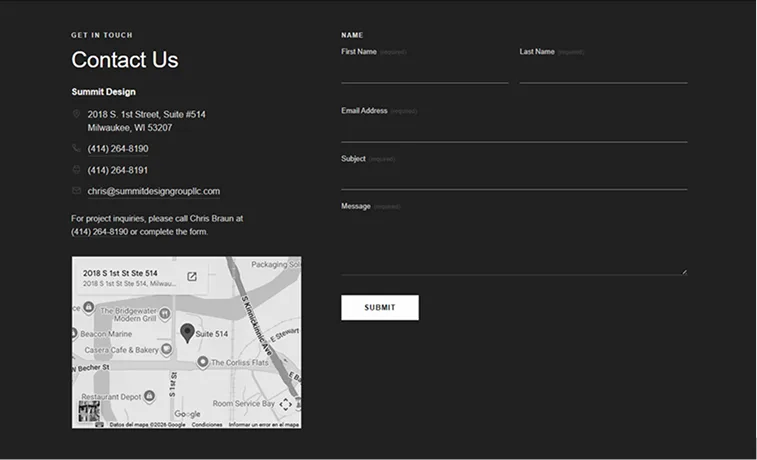Click the 2018 S 1st St Ste 514 map title
The height and width of the screenshot is (460, 757).
[120, 273]
